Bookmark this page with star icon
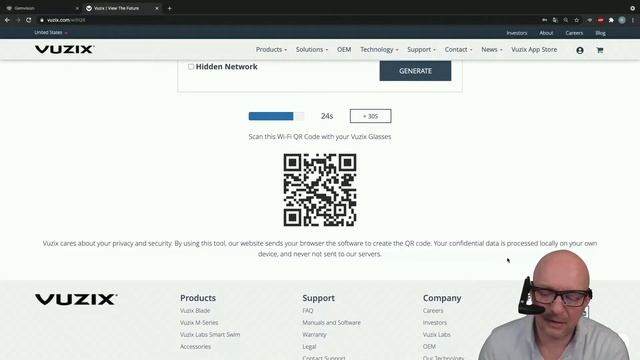 [576, 20]
